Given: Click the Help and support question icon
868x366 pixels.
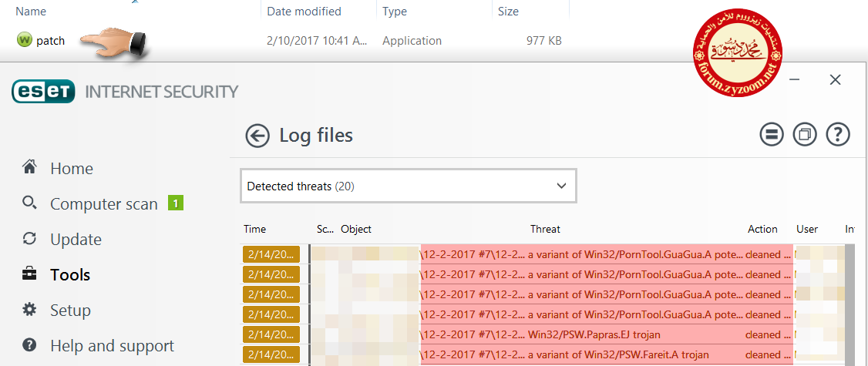Looking at the screenshot, I should coord(29,345).
